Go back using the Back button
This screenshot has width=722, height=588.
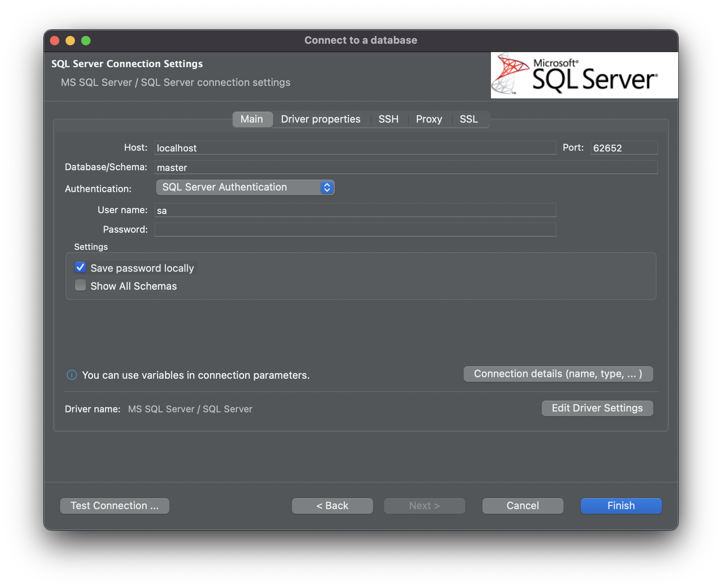[332, 506]
